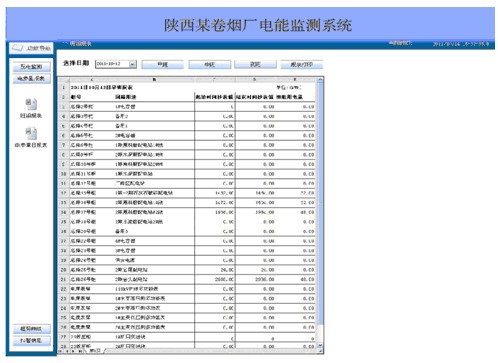Viewport: 498px width, 363px height.
Task: Open the trend curve section at sidebar bottom
Action: click(32, 329)
